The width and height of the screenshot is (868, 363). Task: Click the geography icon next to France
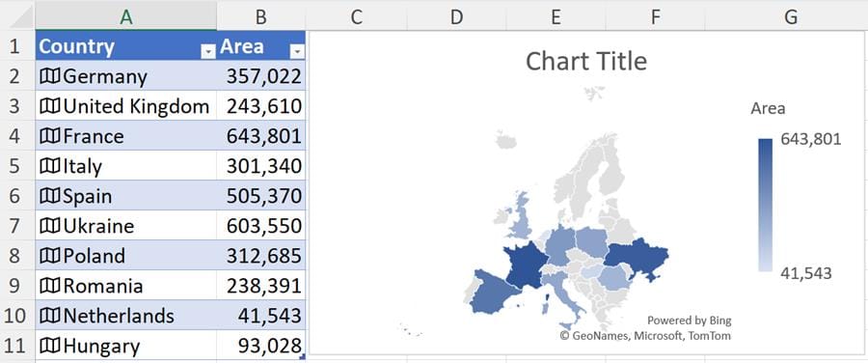click(x=50, y=136)
